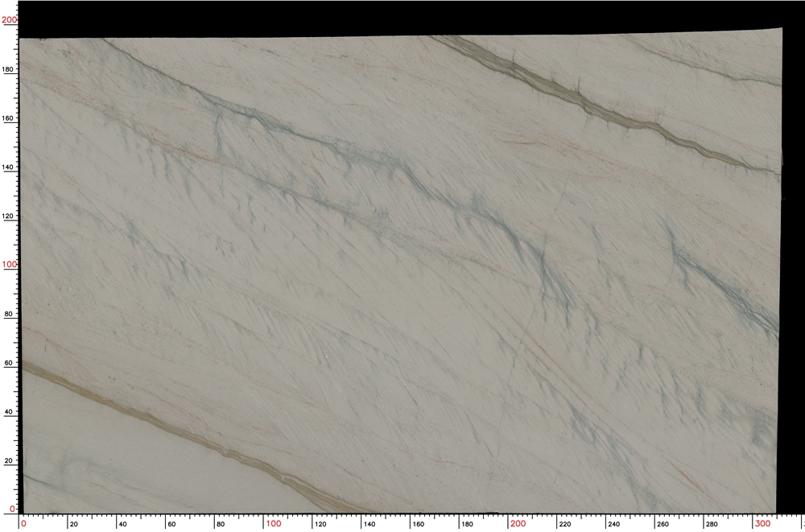Image resolution: width=805 pixels, height=532 pixels.
Task: Click the 40 label on the vertical ruler
Action: [x=10, y=412]
